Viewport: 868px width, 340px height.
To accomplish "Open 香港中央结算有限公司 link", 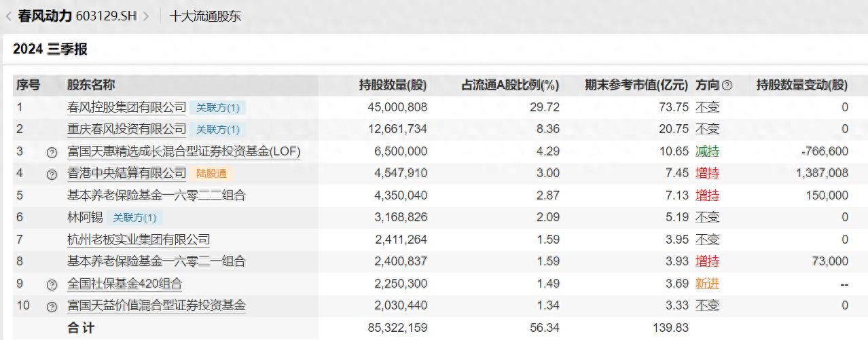I will [x=126, y=173].
